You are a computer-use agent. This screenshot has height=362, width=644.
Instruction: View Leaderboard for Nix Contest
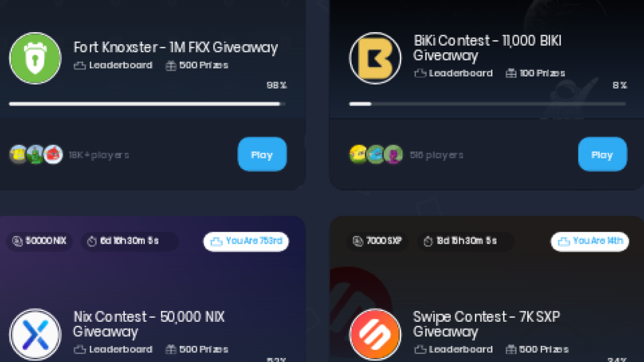point(113,349)
